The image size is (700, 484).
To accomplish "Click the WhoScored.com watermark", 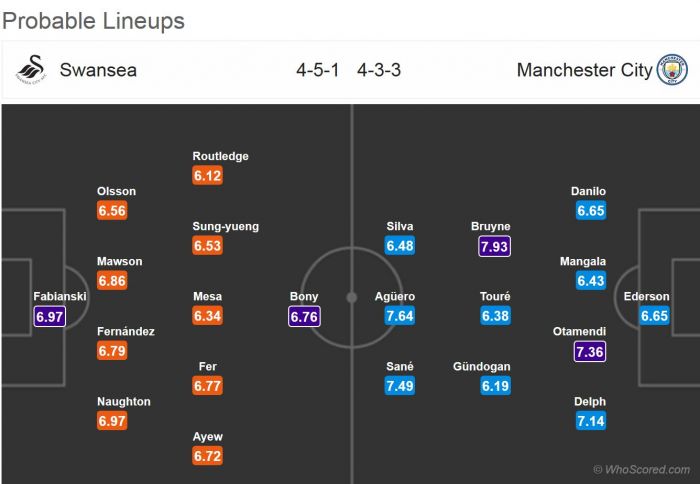I will 641,469.
